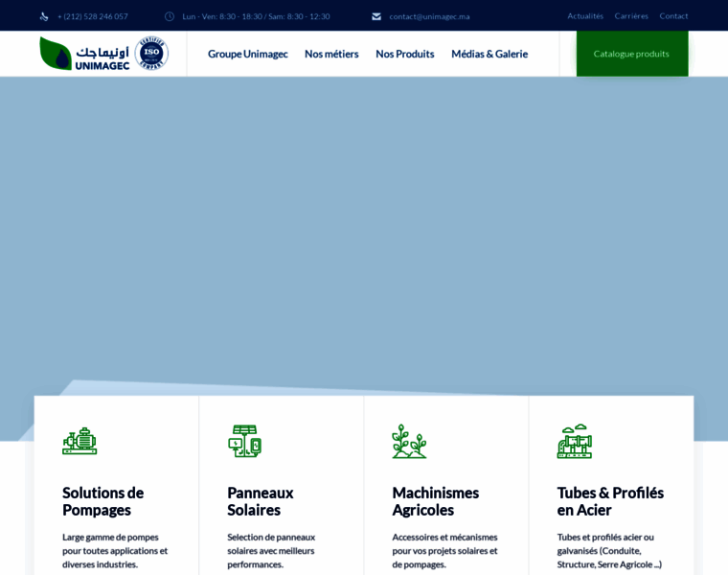Click the phone icon in top bar
728x575 pixels.
(44, 16)
